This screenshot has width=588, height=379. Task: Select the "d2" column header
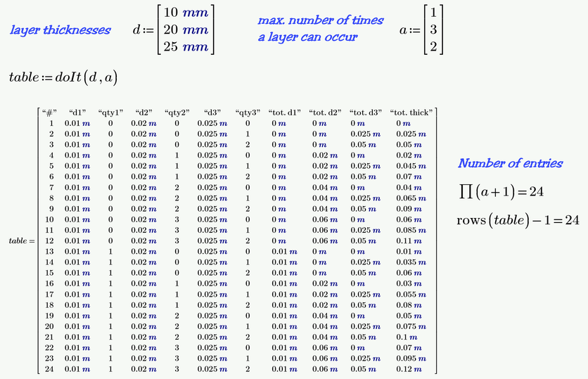[144, 113]
